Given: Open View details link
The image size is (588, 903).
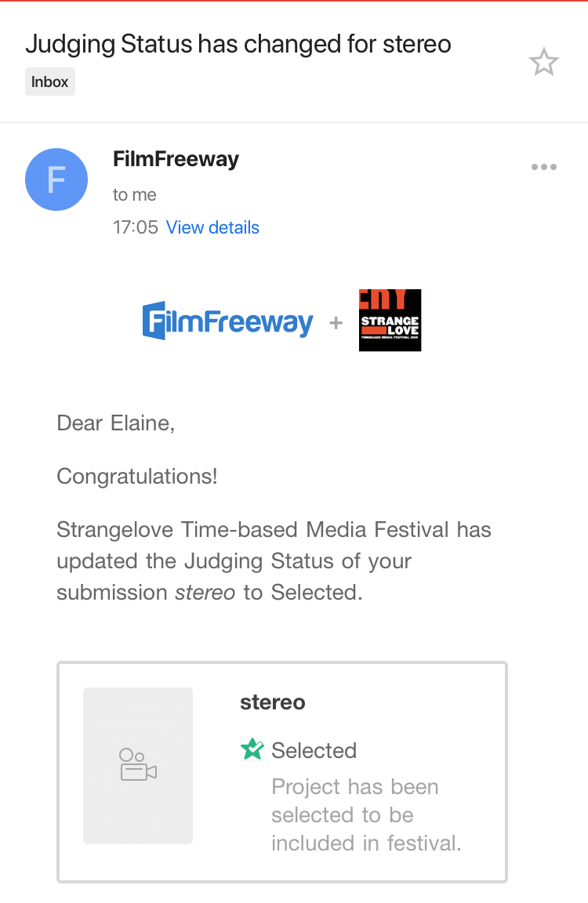Looking at the screenshot, I should point(212,227).
